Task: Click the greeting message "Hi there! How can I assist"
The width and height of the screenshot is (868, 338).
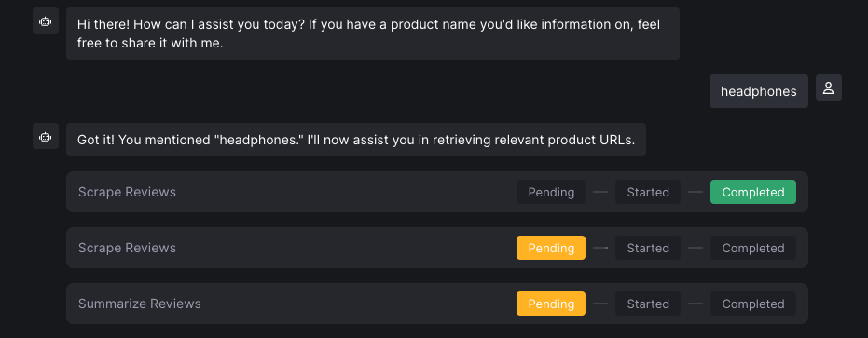Action: coord(373,34)
